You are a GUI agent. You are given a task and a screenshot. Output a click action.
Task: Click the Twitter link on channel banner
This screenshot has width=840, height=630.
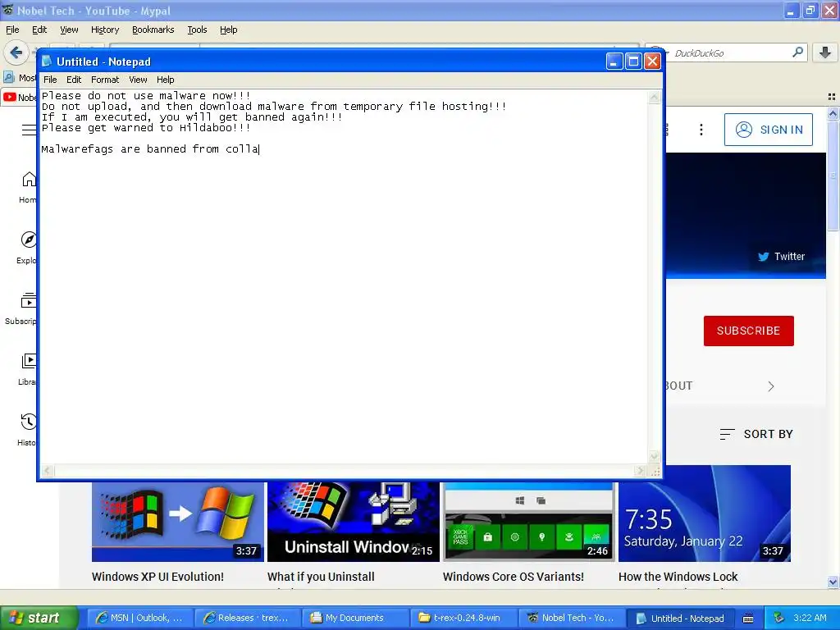781,257
